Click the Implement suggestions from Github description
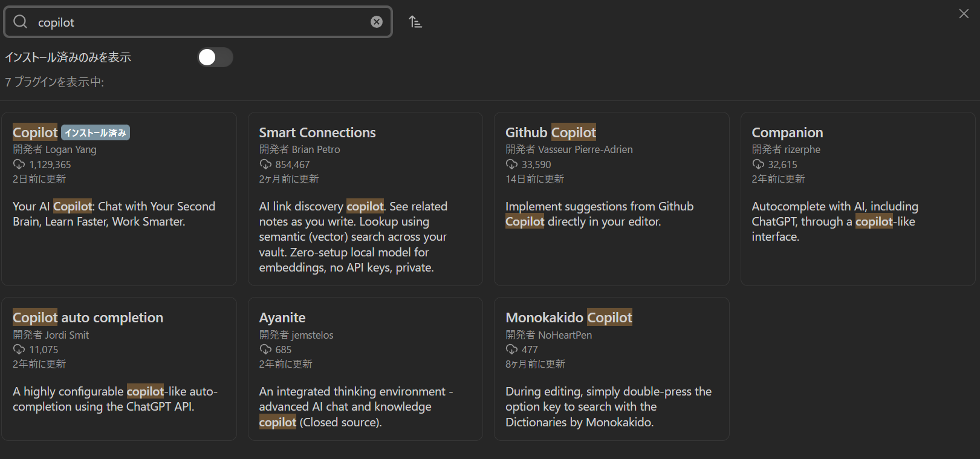 (x=599, y=214)
